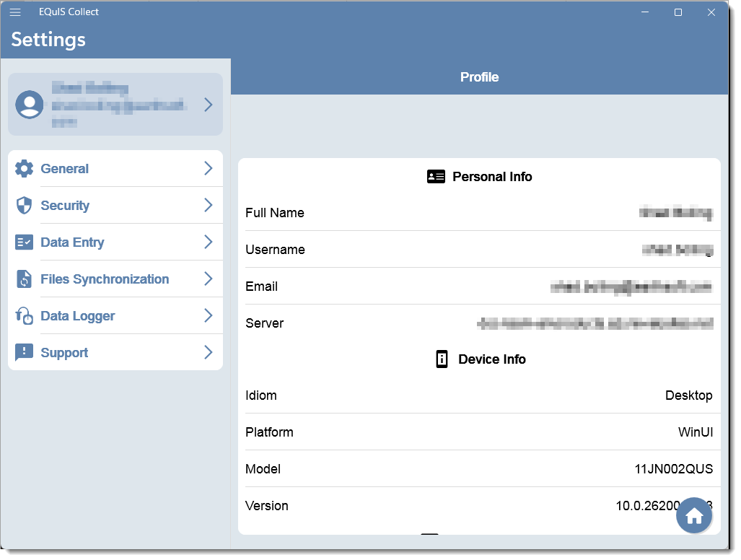Screen dimensions: 741x560
Task: Select the Platform value WinUI
Action: [x=695, y=432]
